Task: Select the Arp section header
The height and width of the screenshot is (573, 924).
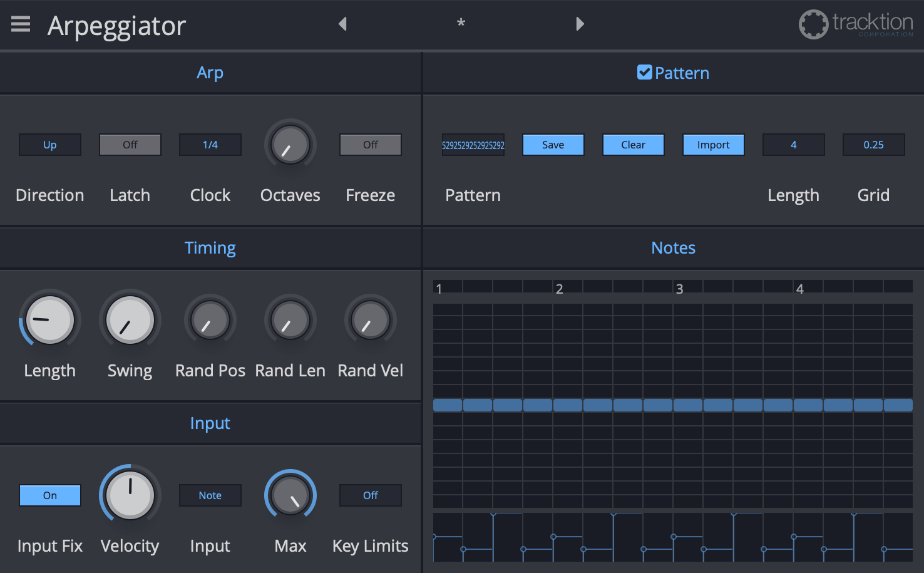Action: (210, 72)
